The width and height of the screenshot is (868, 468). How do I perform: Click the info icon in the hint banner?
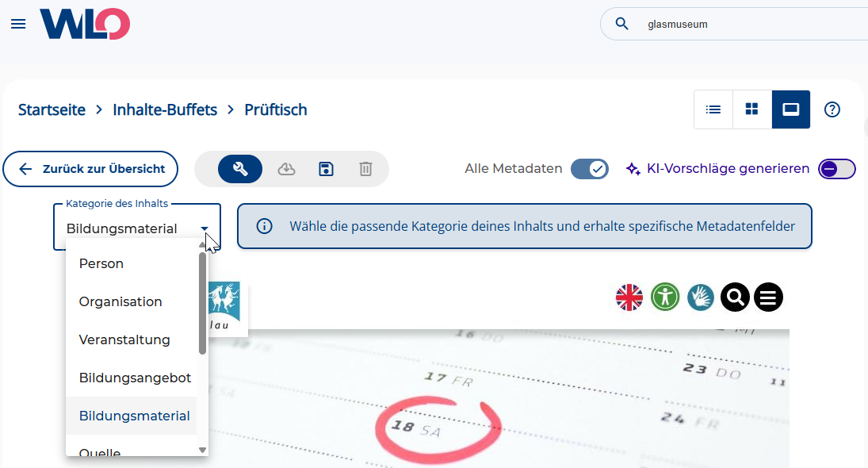(265, 226)
